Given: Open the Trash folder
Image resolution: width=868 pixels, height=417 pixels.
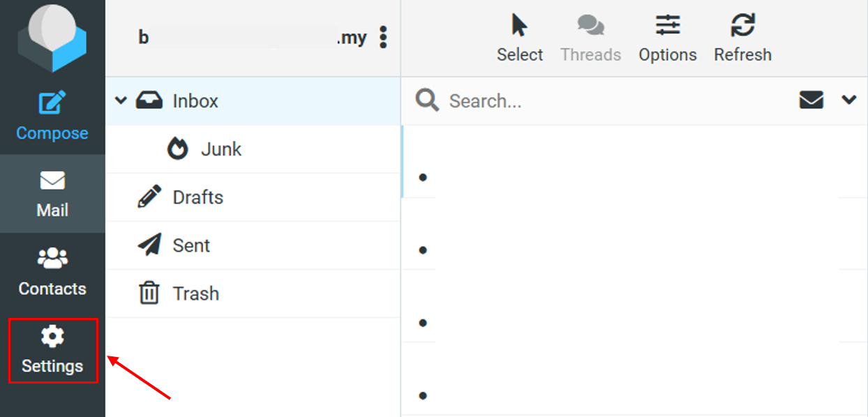Looking at the screenshot, I should [x=195, y=294].
